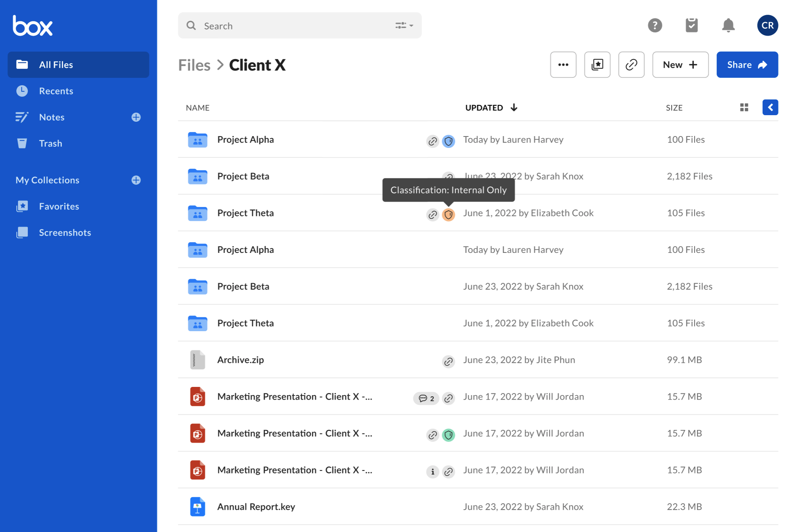Switch to grid view
Viewport: 799px width, 532px height.
point(744,107)
